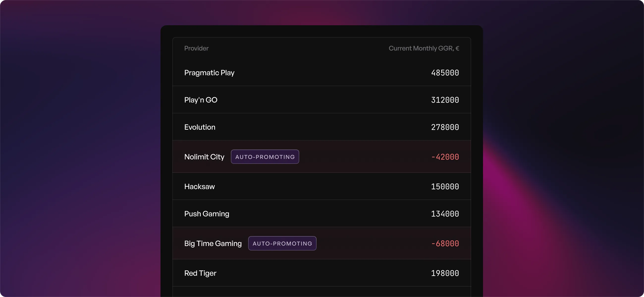Click the Provider column header
This screenshot has width=644, height=297.
[196, 48]
